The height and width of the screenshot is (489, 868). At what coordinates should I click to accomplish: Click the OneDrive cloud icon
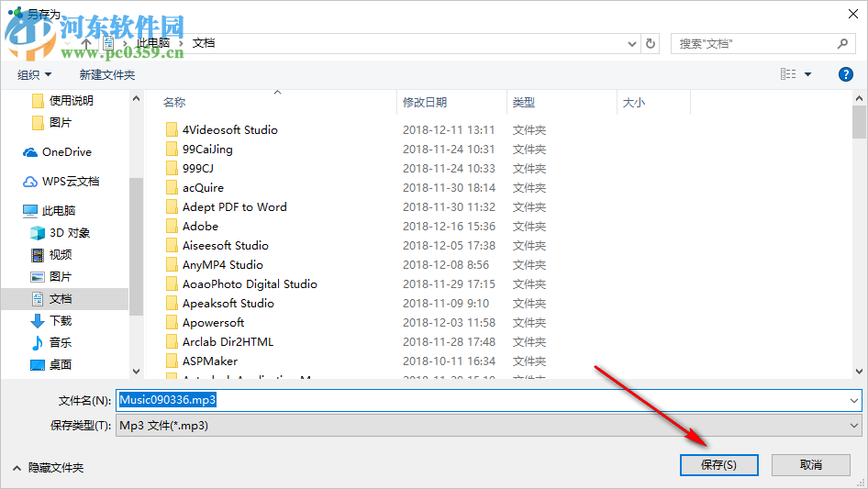pos(30,151)
